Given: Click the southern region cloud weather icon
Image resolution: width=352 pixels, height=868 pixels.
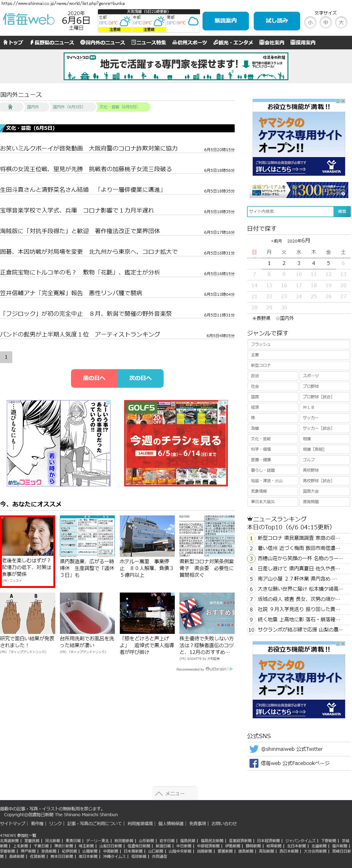Looking at the screenshot, I should [193, 22].
